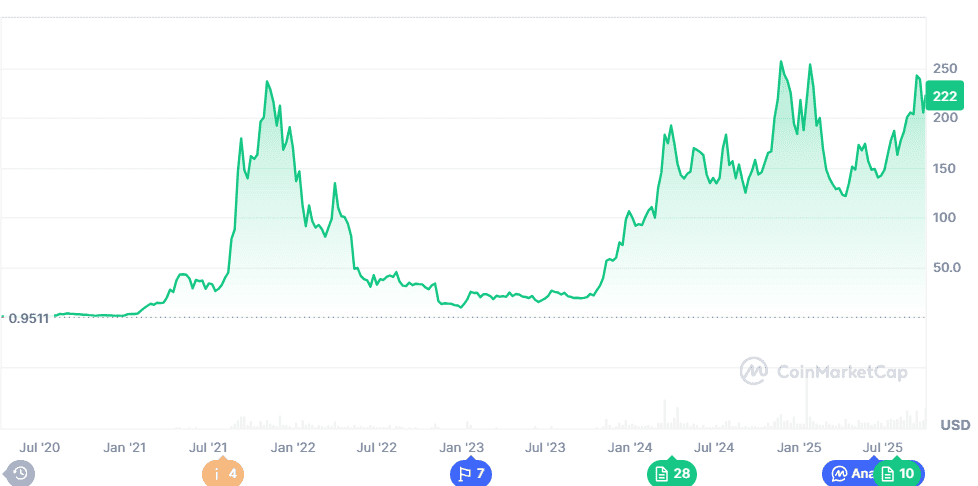The width and height of the screenshot is (978, 486).
Task: Click the CoinMarketCap watermark logo
Action: [823, 372]
